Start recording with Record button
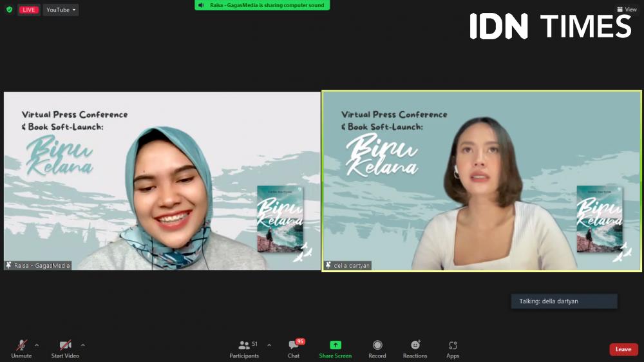The width and height of the screenshot is (644, 362). point(377,349)
